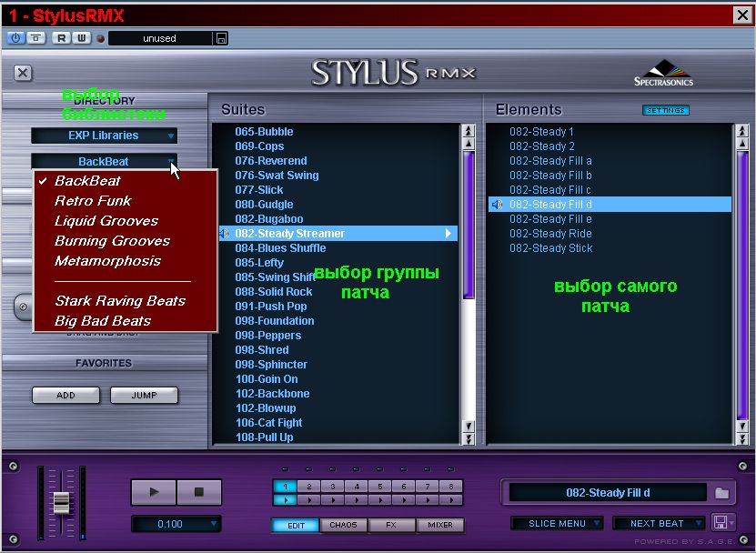Click the Suites list scrollbar thumb
Screen dimensions: 756x553
pyautogui.click(x=469, y=226)
